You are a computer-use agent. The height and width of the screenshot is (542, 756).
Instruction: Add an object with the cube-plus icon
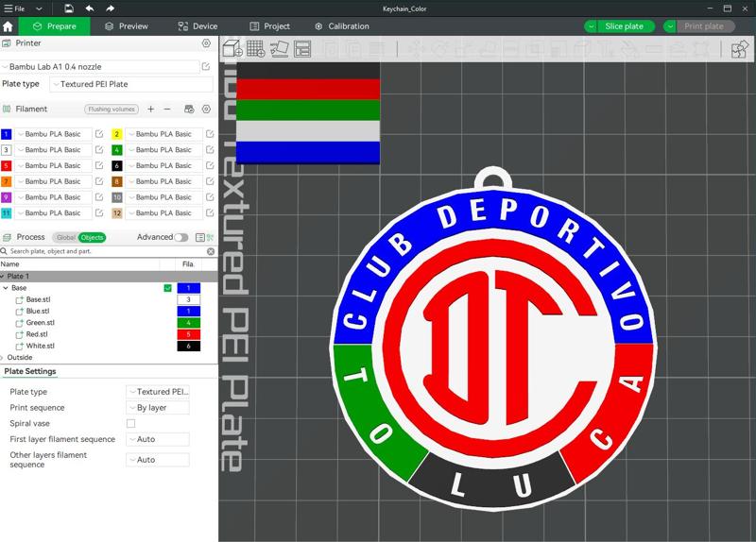click(232, 49)
